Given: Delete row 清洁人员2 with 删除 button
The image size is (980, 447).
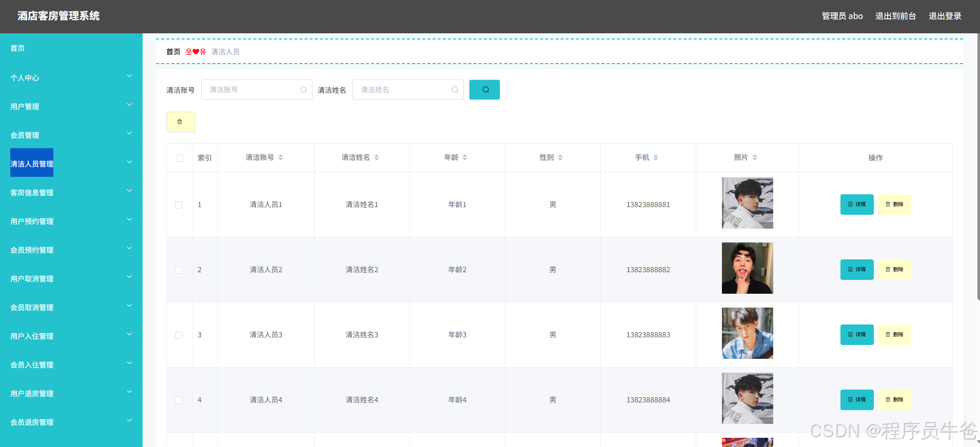Looking at the screenshot, I should (894, 270).
